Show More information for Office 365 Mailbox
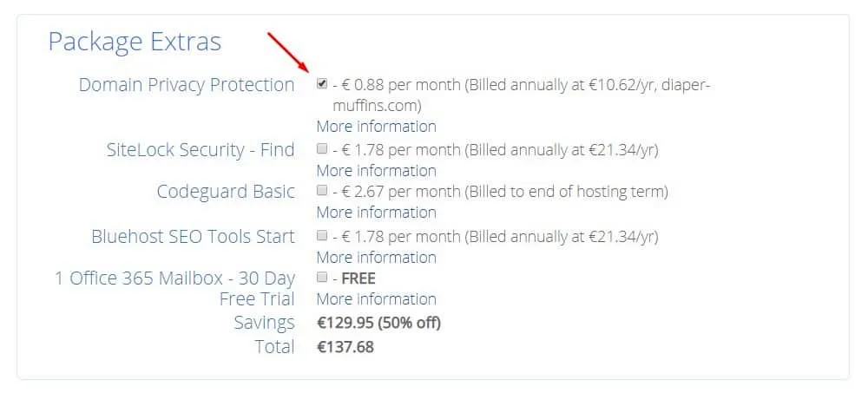Screen dimensions: 868x393 click(x=376, y=298)
